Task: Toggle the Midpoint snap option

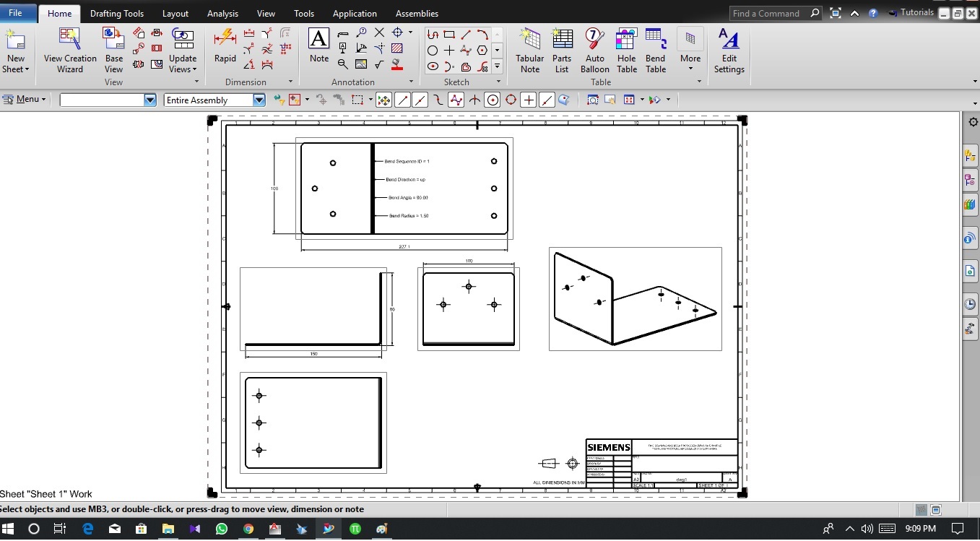Action: click(420, 100)
